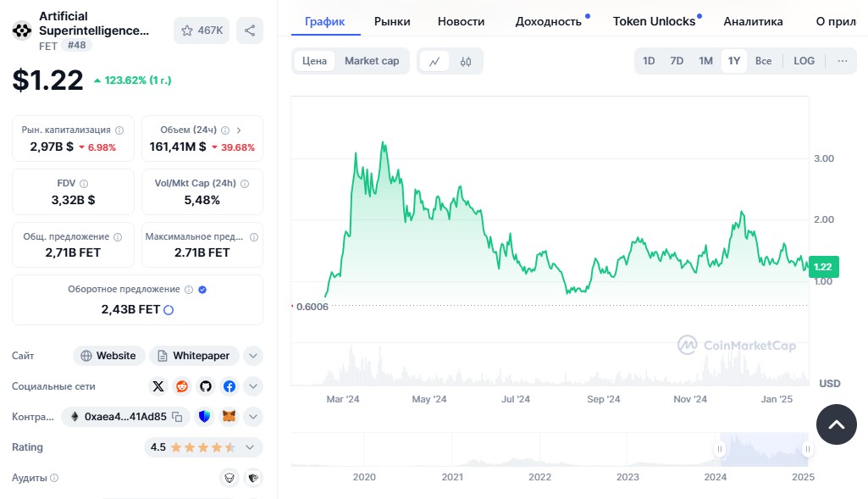
Task: Open the X (Twitter) social link
Action: (158, 386)
